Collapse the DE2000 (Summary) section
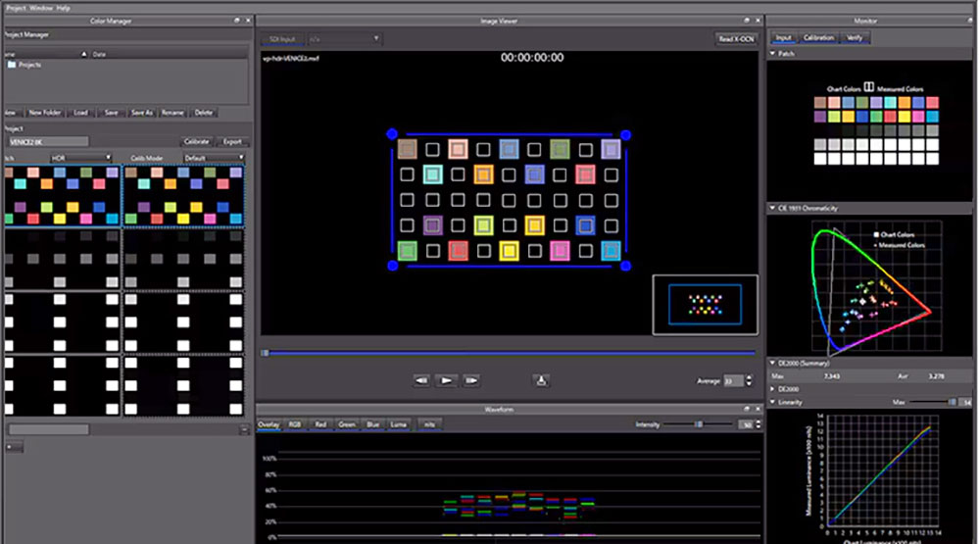 (773, 363)
